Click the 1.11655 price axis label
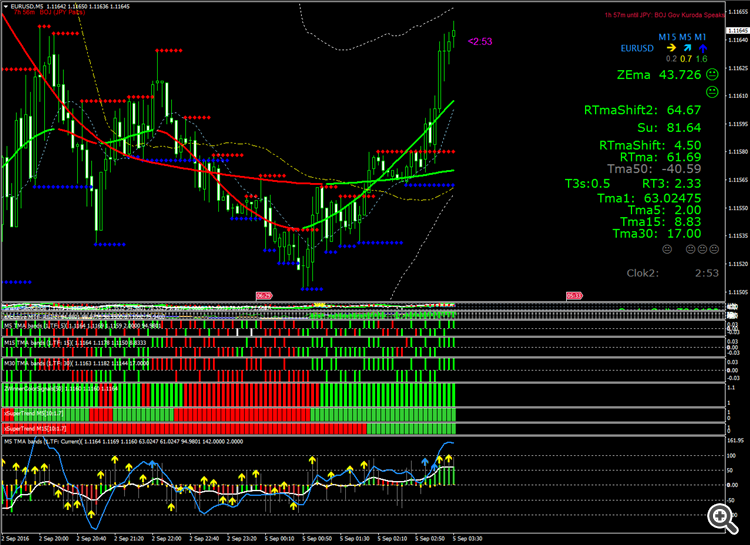The image size is (750, 545). click(x=737, y=11)
